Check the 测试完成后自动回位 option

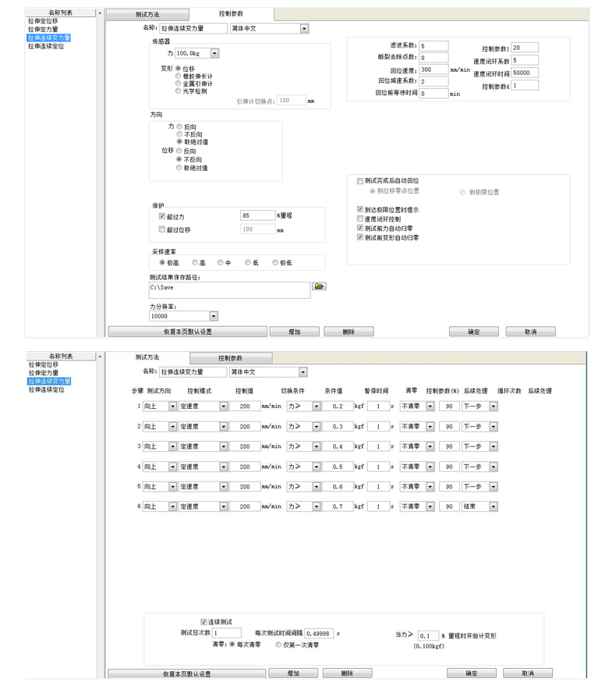(359, 180)
